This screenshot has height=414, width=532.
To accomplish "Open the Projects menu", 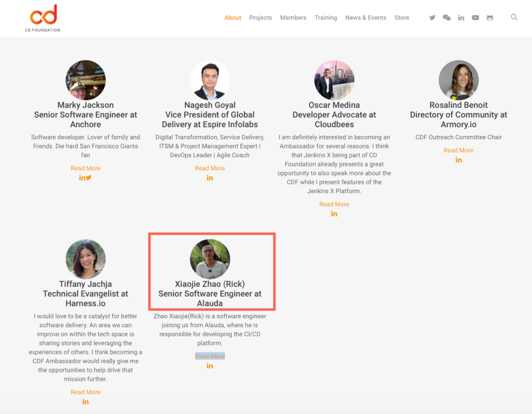I will (x=261, y=18).
